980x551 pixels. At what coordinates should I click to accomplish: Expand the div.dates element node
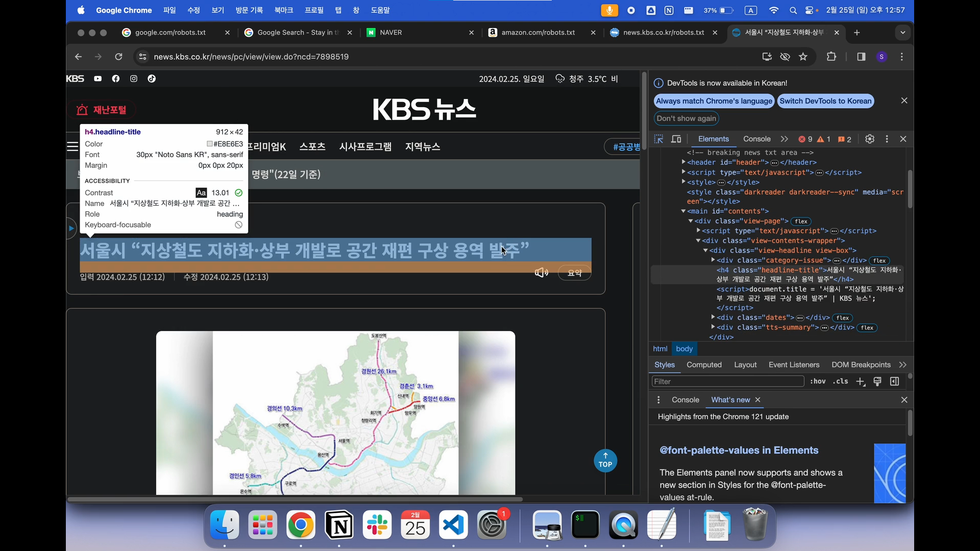point(713,317)
